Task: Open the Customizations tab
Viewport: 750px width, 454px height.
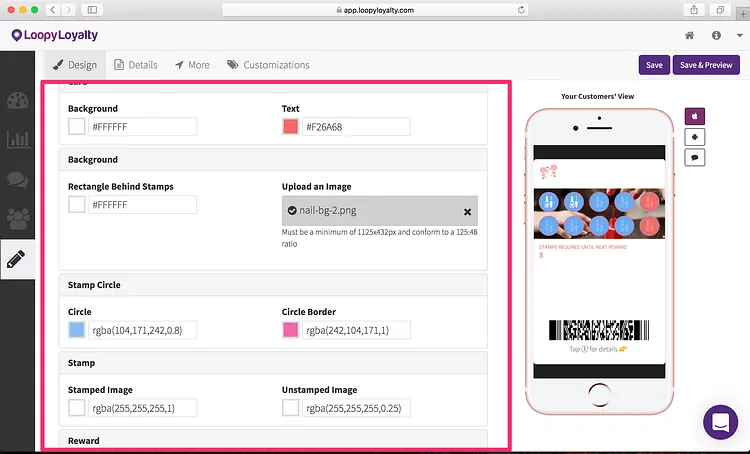Action: coord(268,65)
